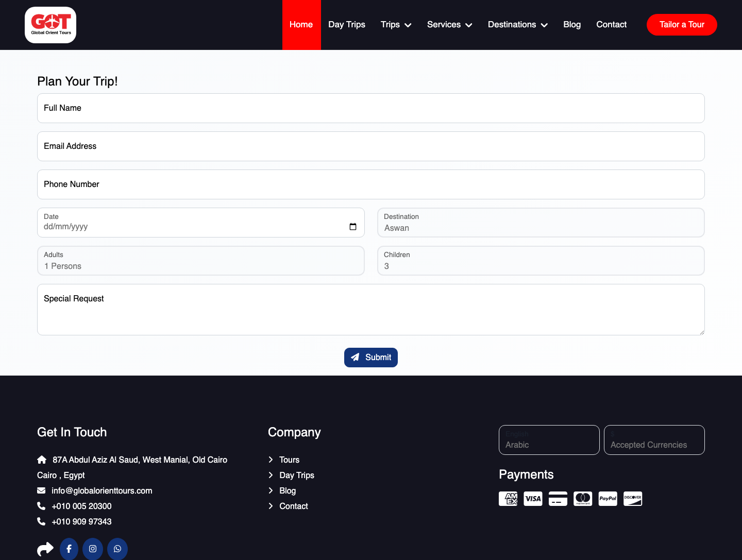Open the Blog nav item

pyautogui.click(x=572, y=25)
